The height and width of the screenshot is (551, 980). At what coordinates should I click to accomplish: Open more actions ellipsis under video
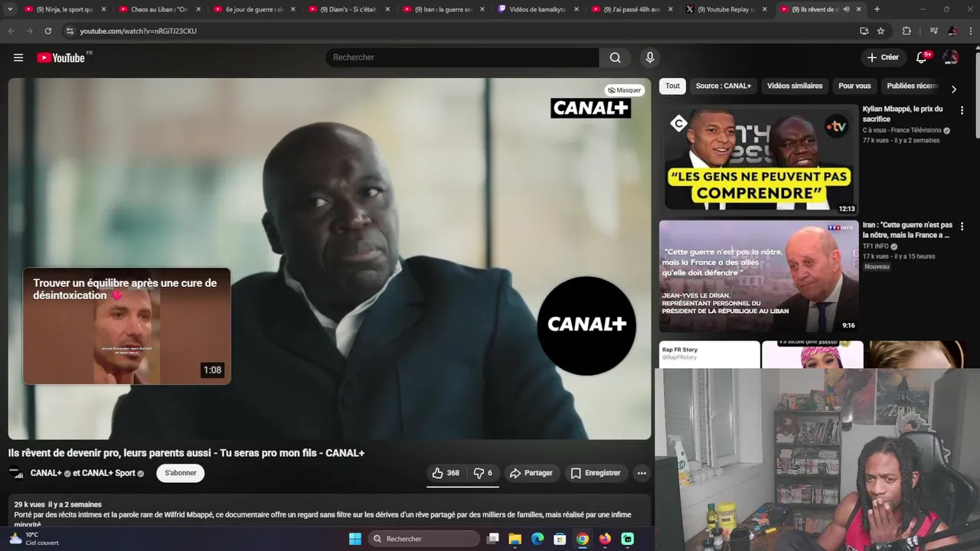pos(642,473)
